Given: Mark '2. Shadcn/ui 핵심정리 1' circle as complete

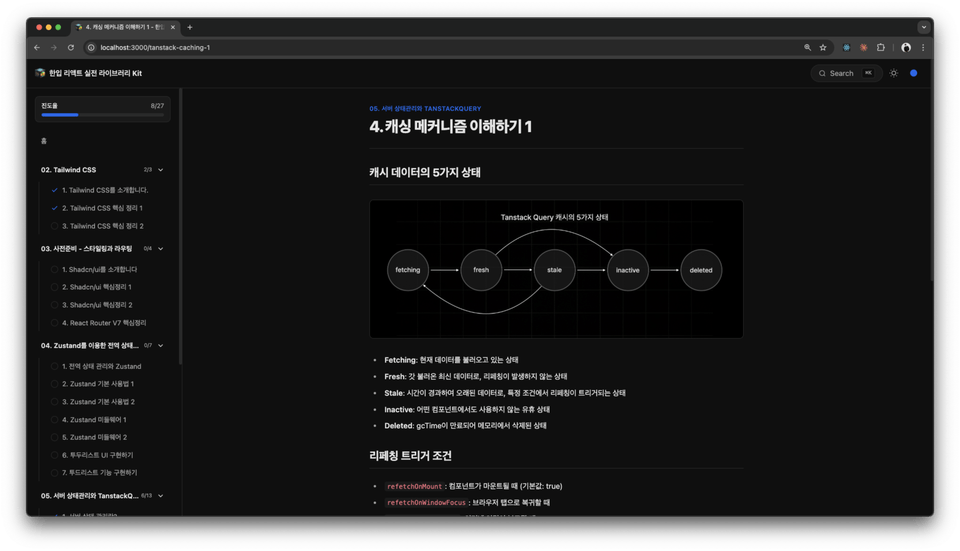Looking at the screenshot, I should click(54, 287).
